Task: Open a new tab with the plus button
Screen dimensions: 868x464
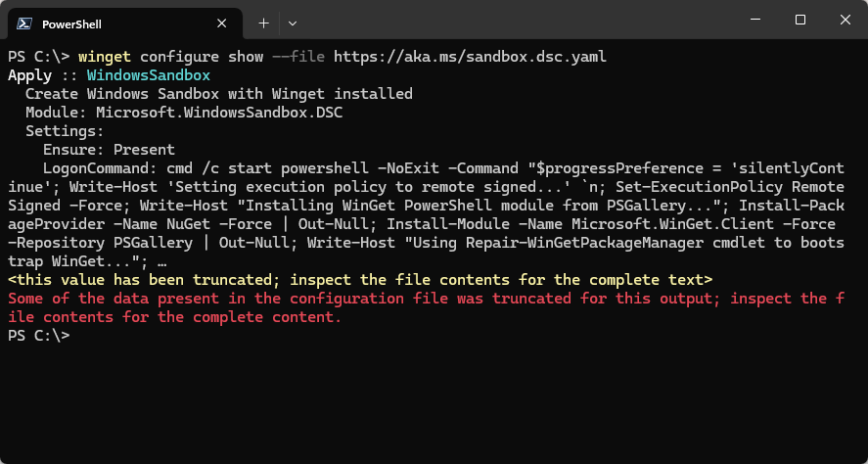Action: [x=264, y=23]
